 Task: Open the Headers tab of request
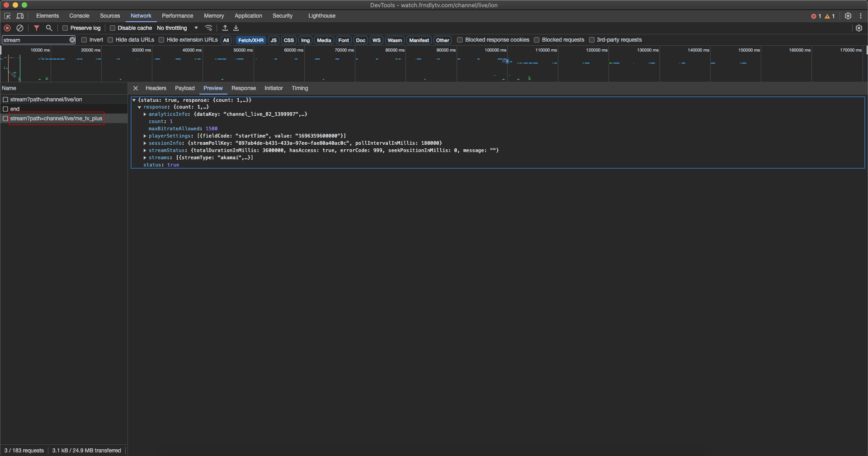pos(156,88)
